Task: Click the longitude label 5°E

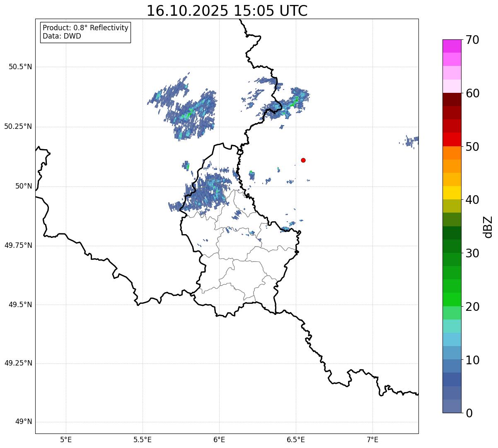Action: click(x=66, y=439)
